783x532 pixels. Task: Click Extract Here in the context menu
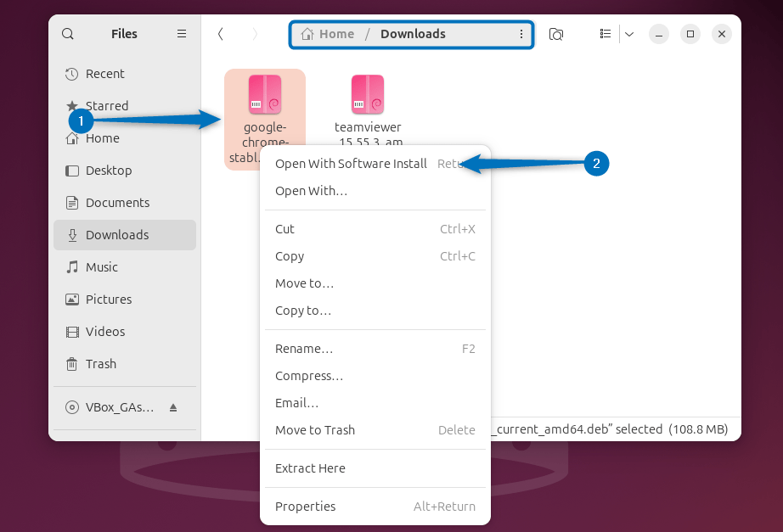tap(310, 468)
